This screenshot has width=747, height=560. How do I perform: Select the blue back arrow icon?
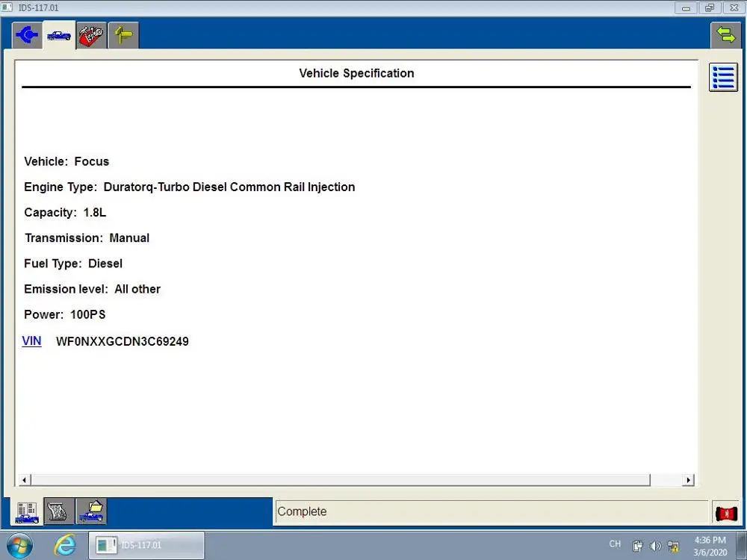pos(27,34)
